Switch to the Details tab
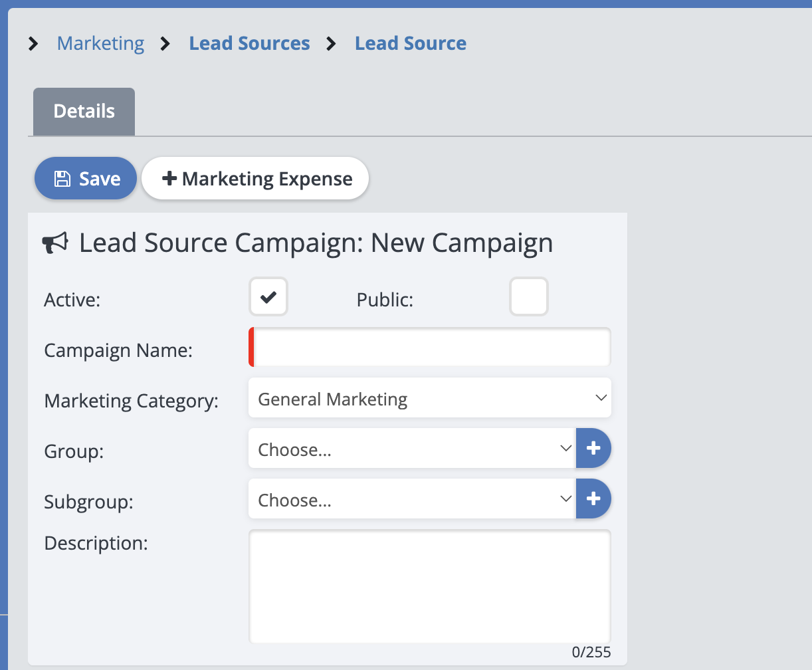 [x=84, y=112]
